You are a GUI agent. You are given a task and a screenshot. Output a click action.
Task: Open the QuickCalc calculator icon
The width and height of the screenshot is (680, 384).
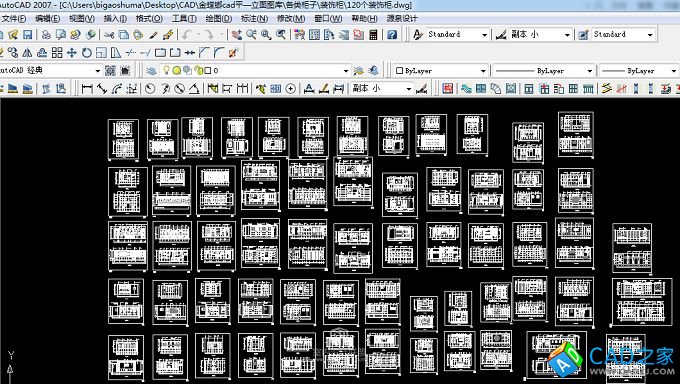pyautogui.click(x=373, y=35)
